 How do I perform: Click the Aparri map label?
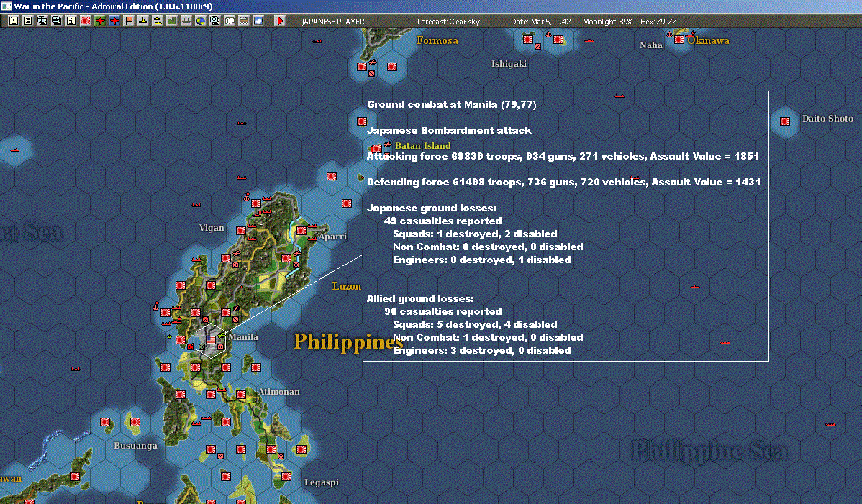332,236
